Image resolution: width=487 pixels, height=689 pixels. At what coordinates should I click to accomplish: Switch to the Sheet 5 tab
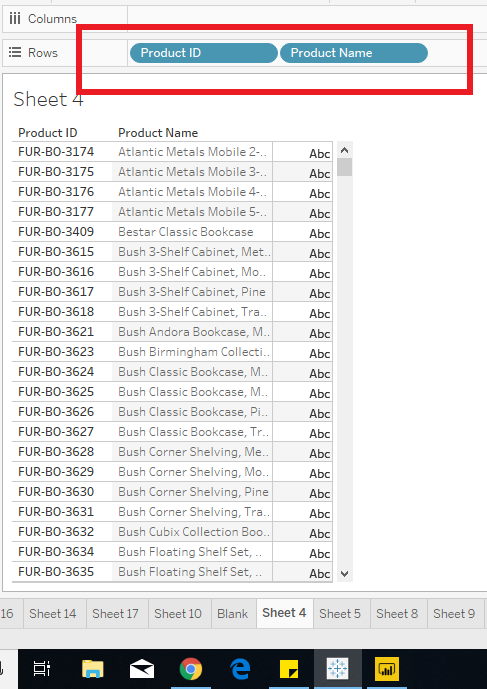(x=340, y=613)
